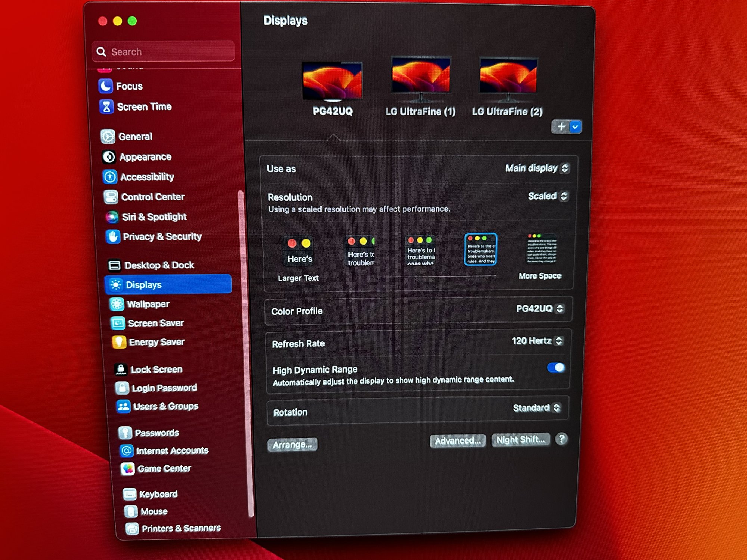Click the Night Shift... button
The width and height of the screenshot is (747, 560).
520,440
